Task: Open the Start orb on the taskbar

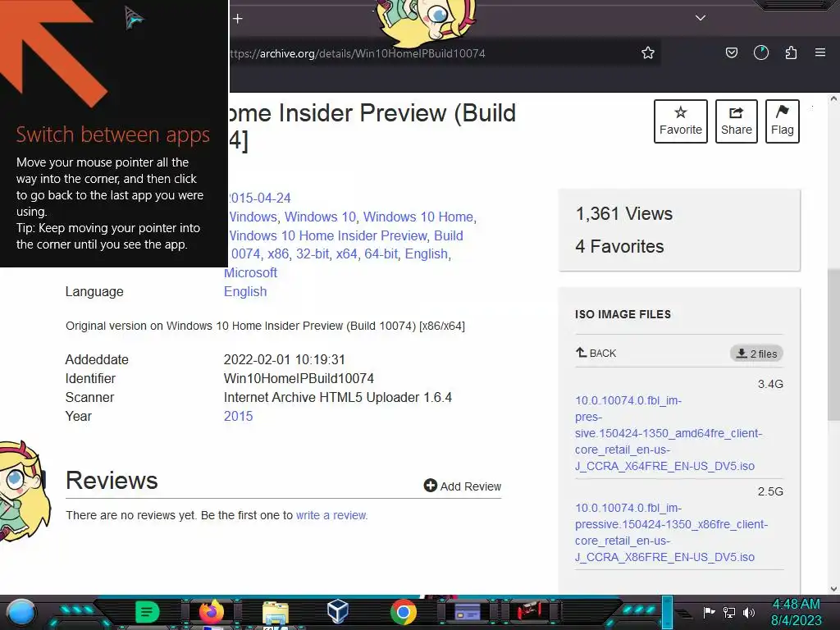Action: coord(21,612)
